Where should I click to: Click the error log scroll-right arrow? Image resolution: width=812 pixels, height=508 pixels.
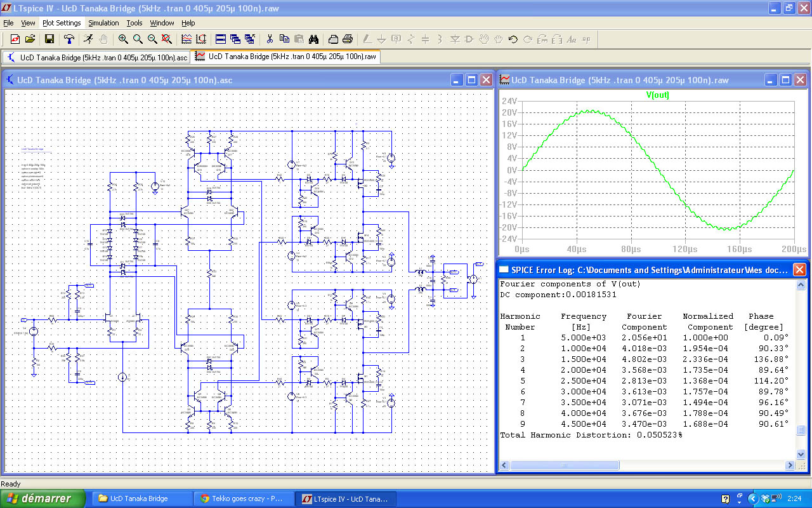[790, 465]
